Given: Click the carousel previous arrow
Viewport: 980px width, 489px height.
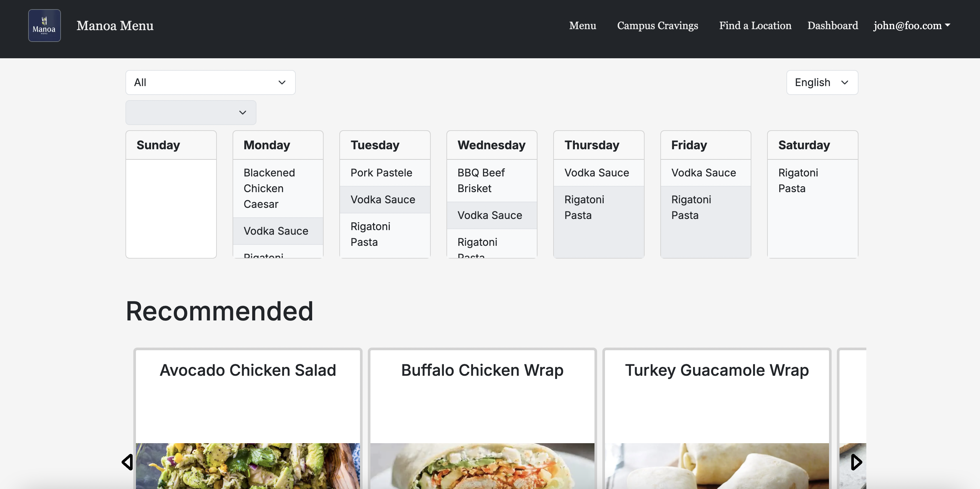Looking at the screenshot, I should click(x=127, y=462).
